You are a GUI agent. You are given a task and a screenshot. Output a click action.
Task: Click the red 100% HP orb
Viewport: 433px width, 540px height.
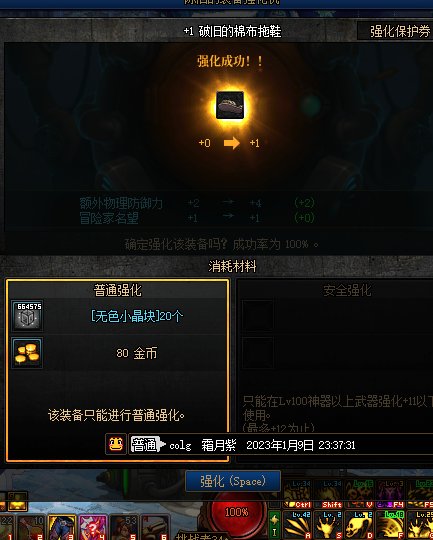[237, 513]
